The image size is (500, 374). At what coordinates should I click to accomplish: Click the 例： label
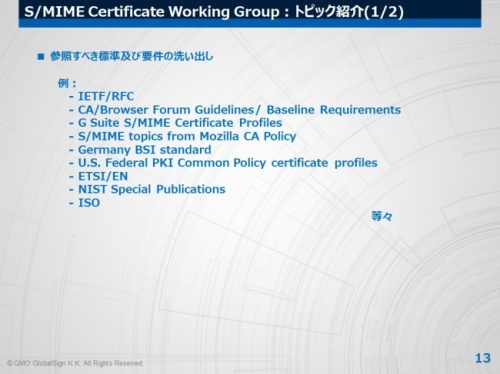(x=67, y=83)
